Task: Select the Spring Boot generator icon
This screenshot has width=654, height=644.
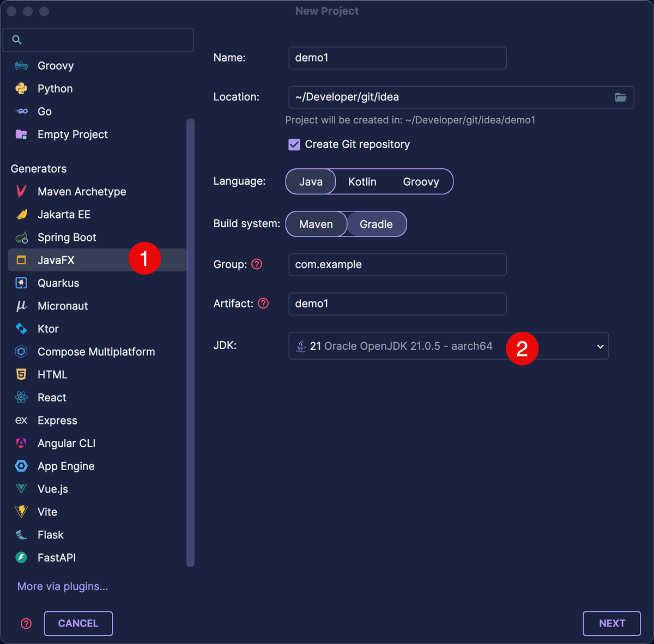Action: point(21,237)
